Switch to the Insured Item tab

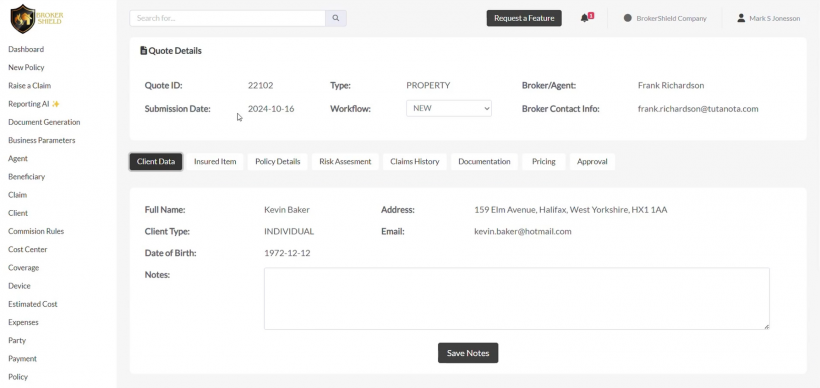[x=215, y=162]
